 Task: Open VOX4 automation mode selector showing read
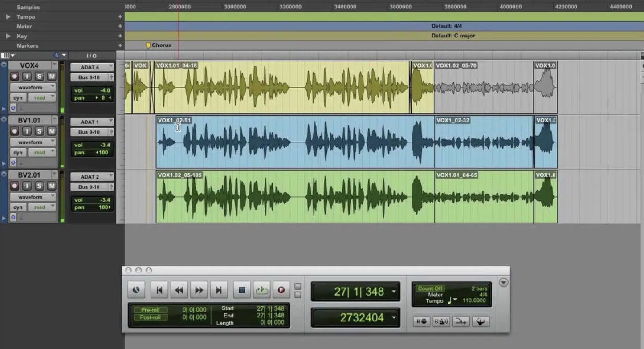(42, 97)
